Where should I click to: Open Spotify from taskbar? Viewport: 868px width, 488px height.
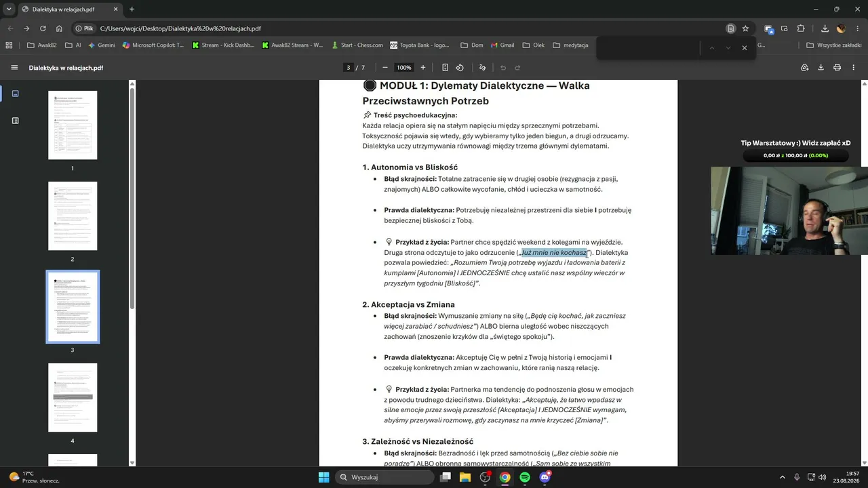(x=525, y=477)
